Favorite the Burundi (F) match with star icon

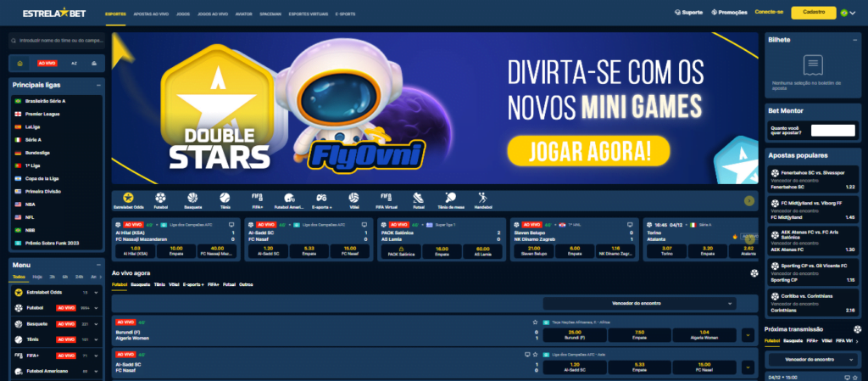pos(535,322)
